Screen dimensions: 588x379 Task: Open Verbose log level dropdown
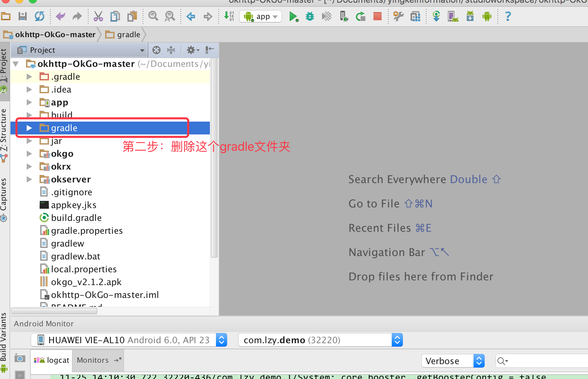[453, 361]
